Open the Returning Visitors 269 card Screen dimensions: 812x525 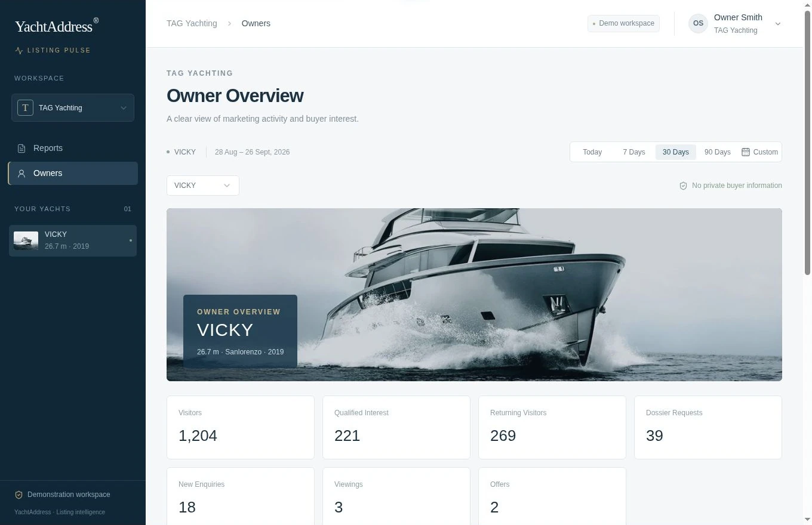click(552, 428)
